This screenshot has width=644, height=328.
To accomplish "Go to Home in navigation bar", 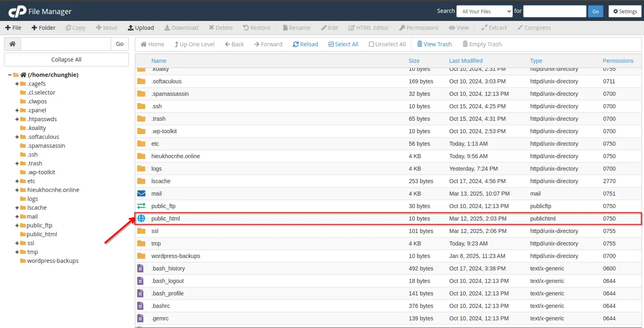I will pos(152,44).
